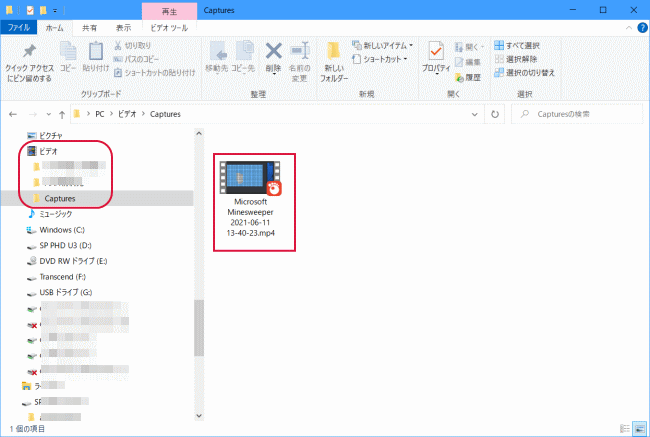Viewport: 650px width, 437px height.
Task: Click the Copy to (コピー先) icon
Action: (243, 57)
